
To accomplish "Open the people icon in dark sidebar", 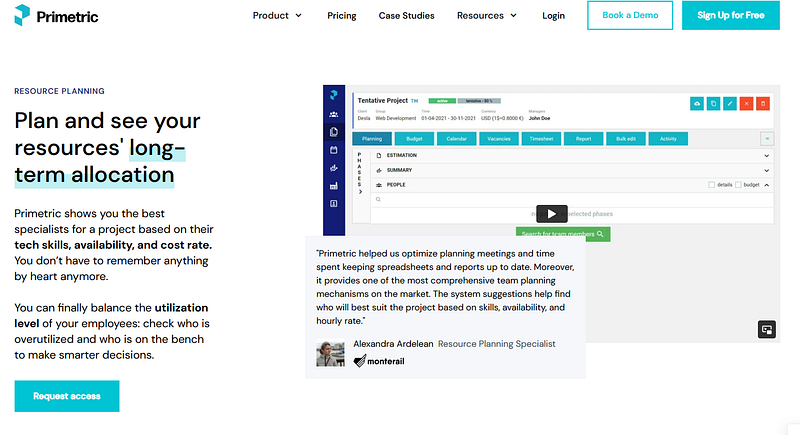I will 334,114.
